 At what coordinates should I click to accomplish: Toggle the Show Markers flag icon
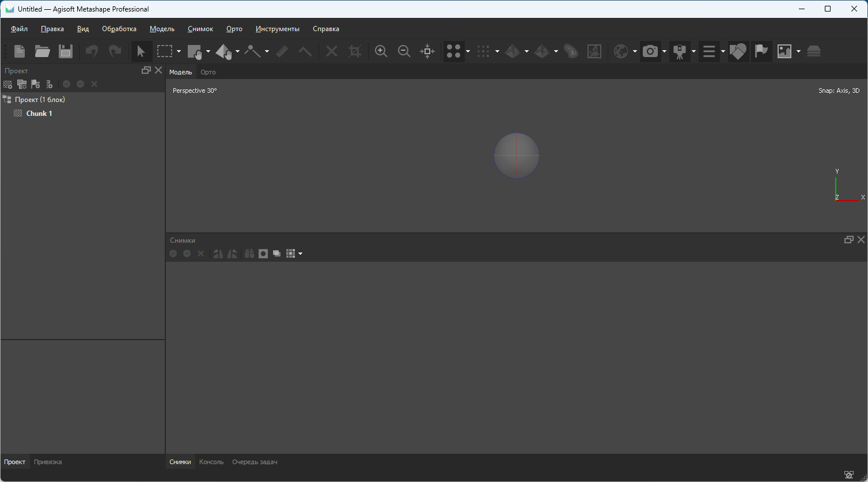761,51
